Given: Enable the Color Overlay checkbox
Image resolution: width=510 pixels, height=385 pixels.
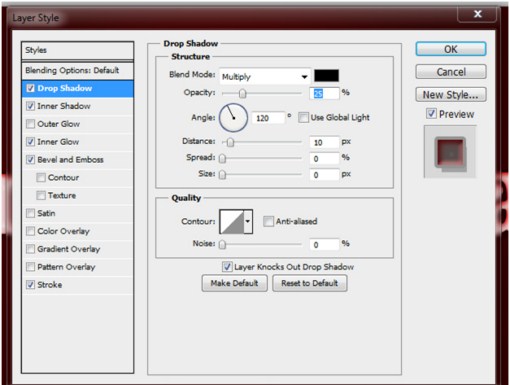Looking at the screenshot, I should 30,231.
